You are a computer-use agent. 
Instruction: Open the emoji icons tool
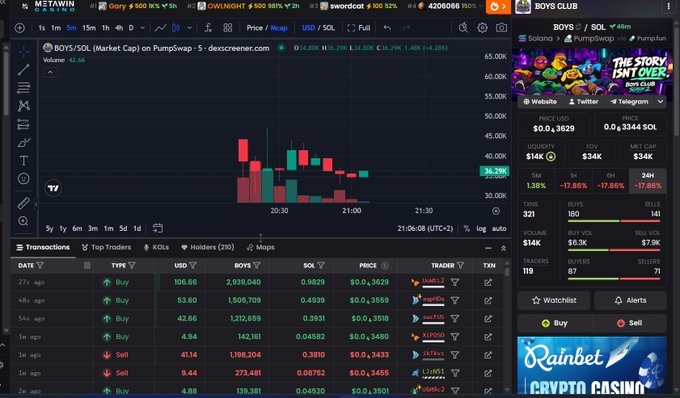24,179
